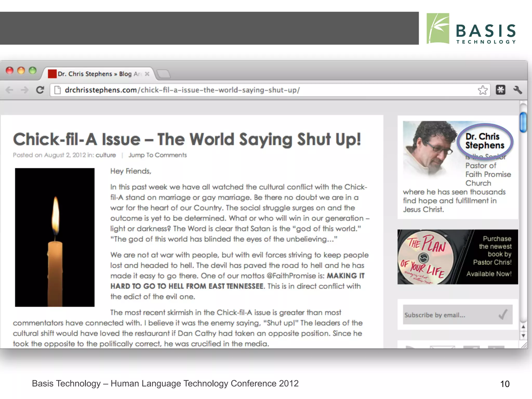Click the scrollbar down arrow

523,335
